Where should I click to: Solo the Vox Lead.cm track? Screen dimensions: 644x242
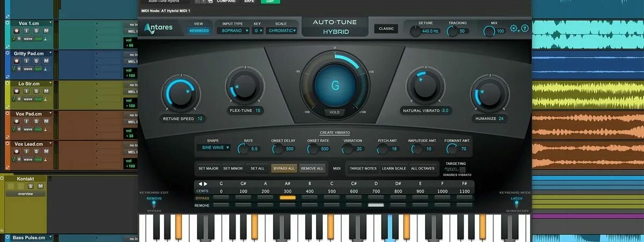36,151
